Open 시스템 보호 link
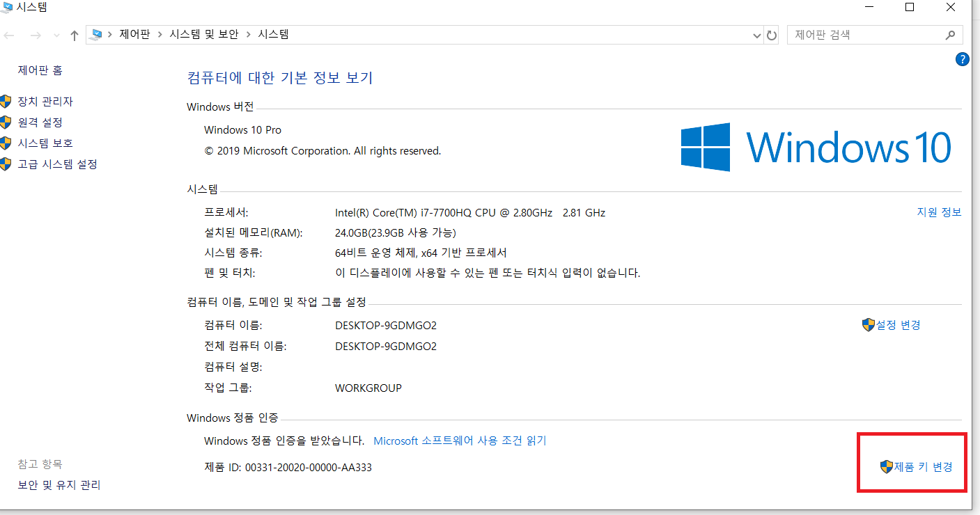The width and height of the screenshot is (980, 515). tap(45, 143)
